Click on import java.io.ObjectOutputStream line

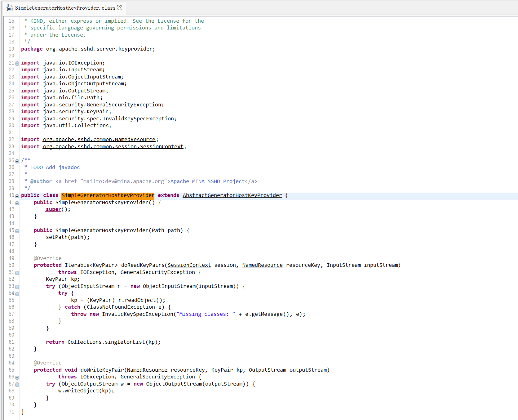(74, 83)
